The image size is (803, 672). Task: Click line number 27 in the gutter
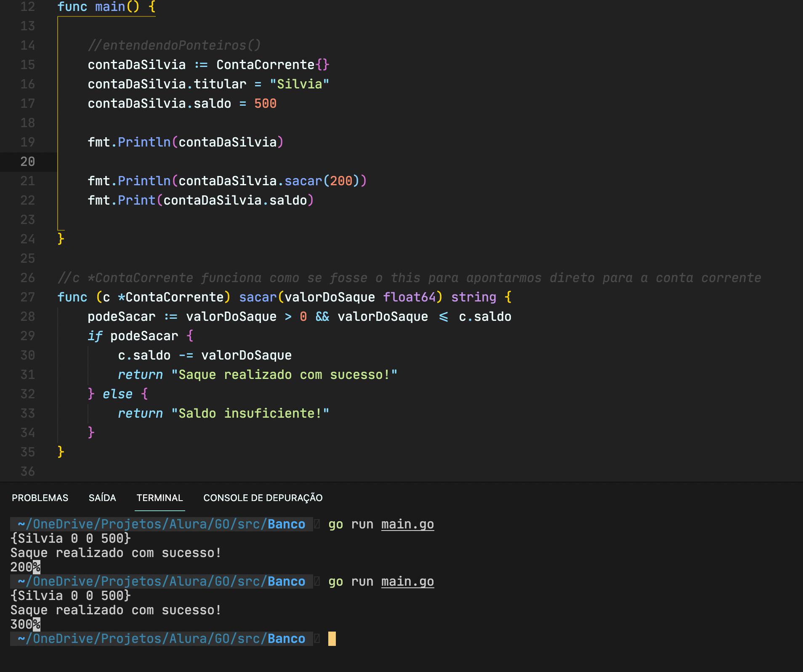[28, 297]
